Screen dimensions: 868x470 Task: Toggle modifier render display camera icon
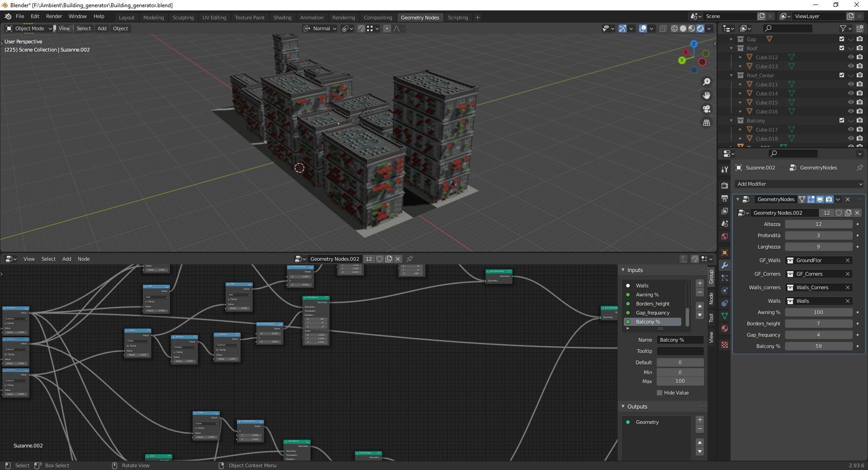click(829, 199)
